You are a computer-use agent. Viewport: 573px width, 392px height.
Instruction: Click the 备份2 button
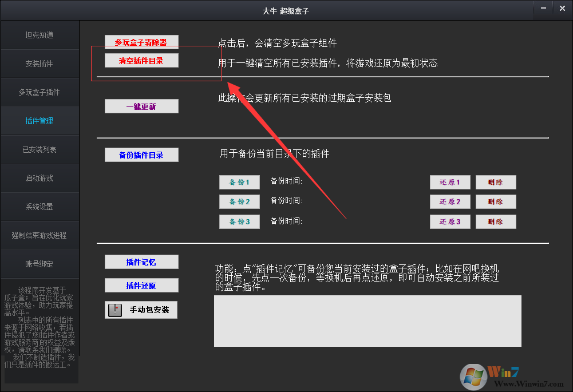[239, 201]
